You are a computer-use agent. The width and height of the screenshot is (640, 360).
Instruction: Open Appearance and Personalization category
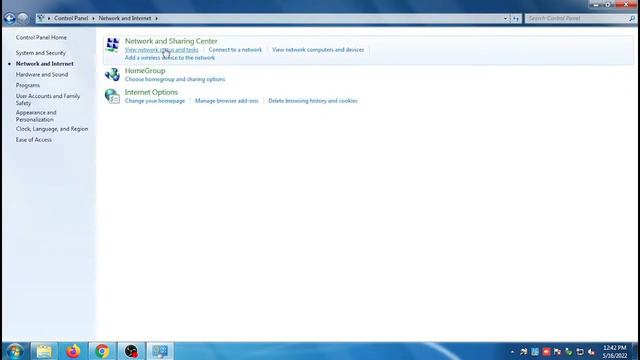coord(36,116)
